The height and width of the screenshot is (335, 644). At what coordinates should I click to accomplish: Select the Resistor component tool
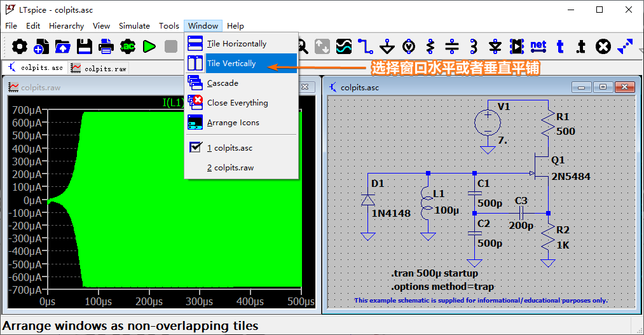[430, 46]
